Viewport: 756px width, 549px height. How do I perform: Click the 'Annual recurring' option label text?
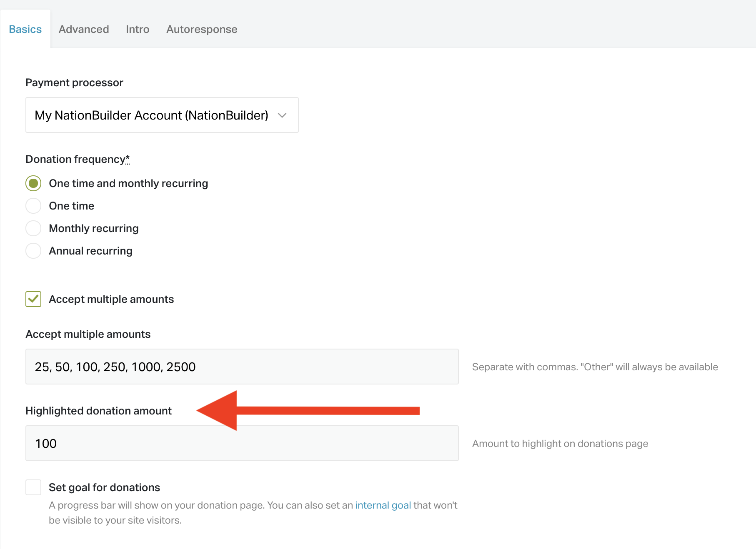[x=90, y=251]
